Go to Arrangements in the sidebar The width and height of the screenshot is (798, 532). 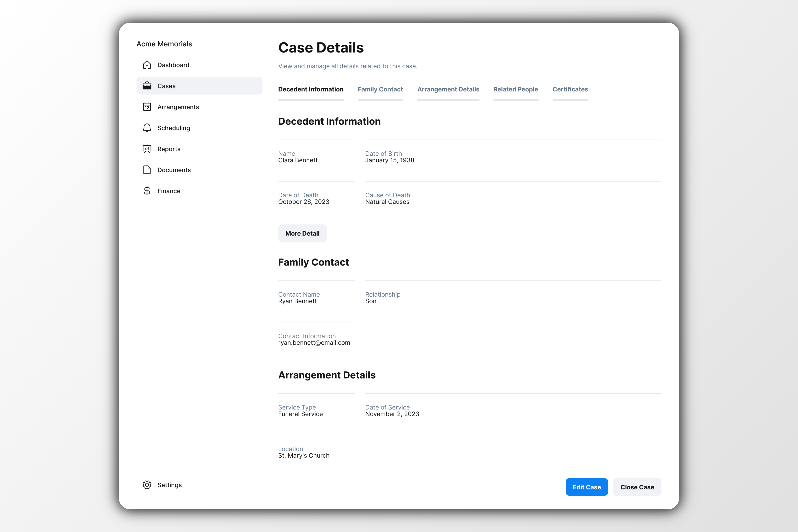pyautogui.click(x=199, y=107)
